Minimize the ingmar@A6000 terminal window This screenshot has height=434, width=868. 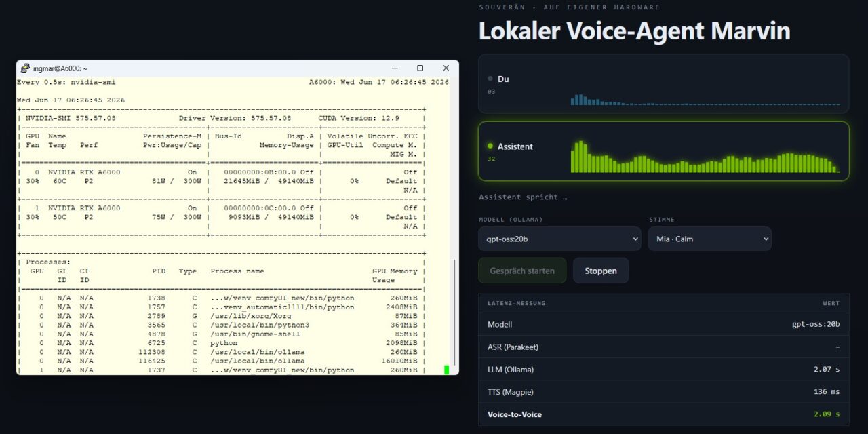click(394, 68)
